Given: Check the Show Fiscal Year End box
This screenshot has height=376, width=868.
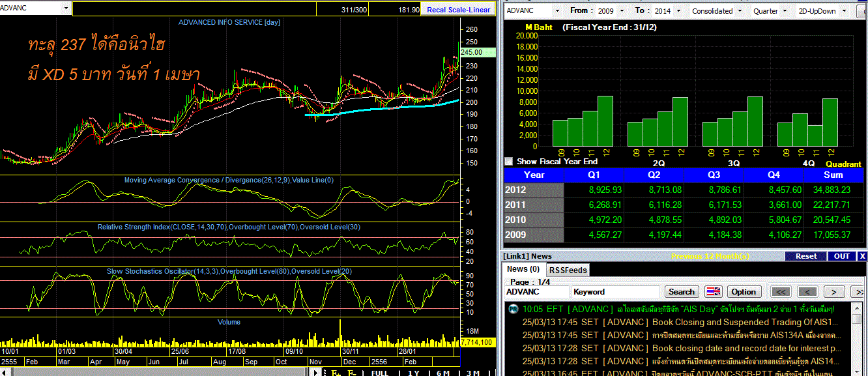Looking at the screenshot, I should pos(509,162).
